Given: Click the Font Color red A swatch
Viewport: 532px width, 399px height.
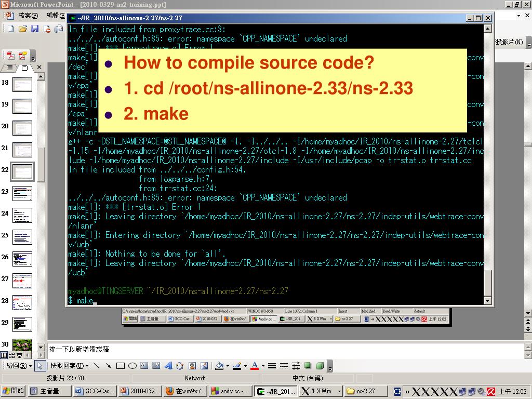Looking at the screenshot, I should click(x=255, y=366).
